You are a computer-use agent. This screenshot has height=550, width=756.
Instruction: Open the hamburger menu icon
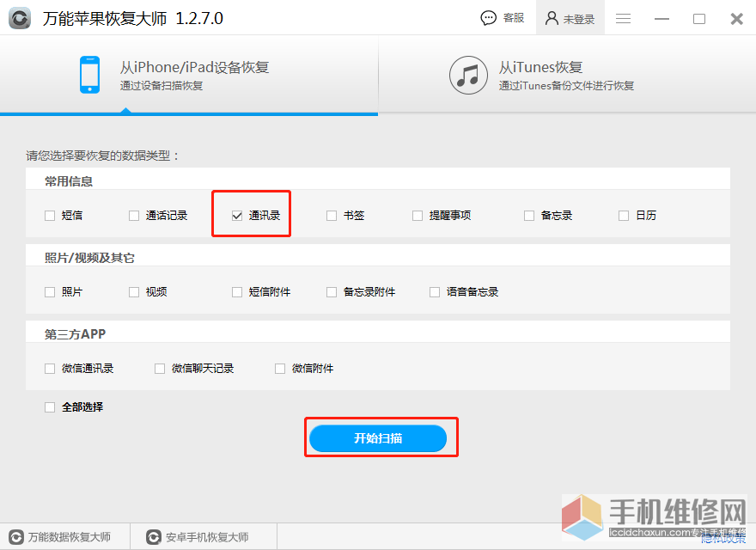click(x=623, y=18)
